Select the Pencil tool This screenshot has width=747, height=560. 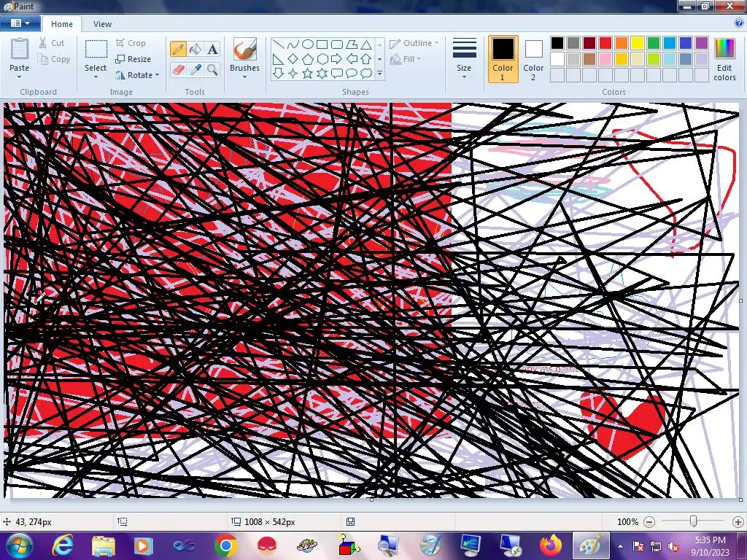click(178, 49)
